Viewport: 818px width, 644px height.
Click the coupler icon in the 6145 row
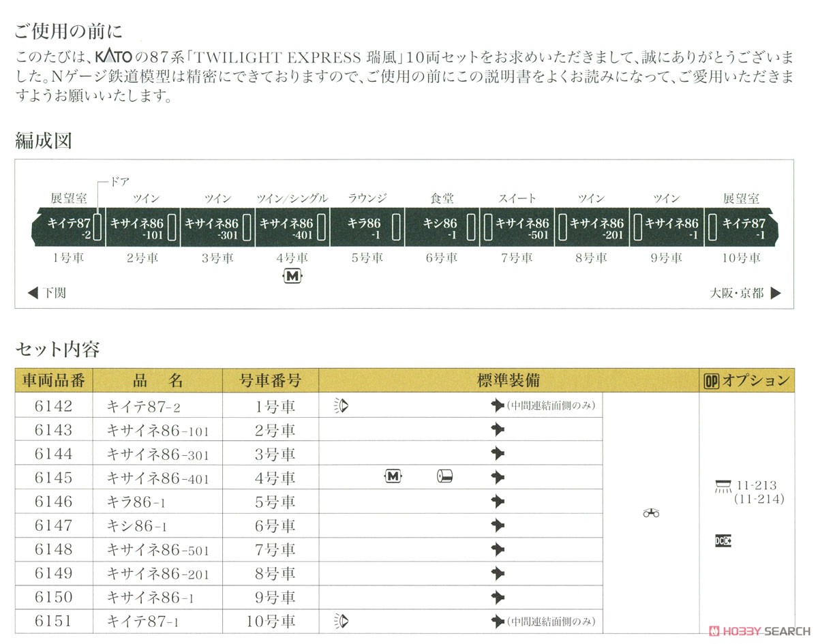pyautogui.click(x=498, y=477)
